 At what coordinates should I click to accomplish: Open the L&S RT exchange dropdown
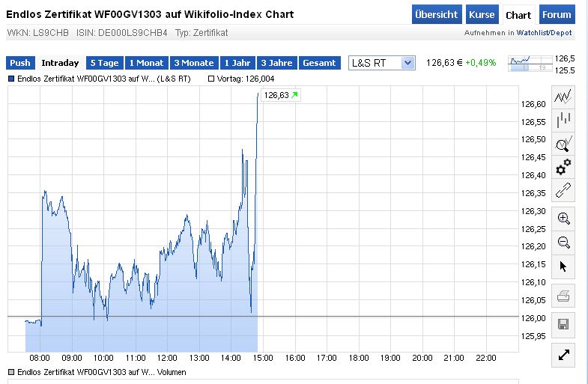tap(382, 63)
